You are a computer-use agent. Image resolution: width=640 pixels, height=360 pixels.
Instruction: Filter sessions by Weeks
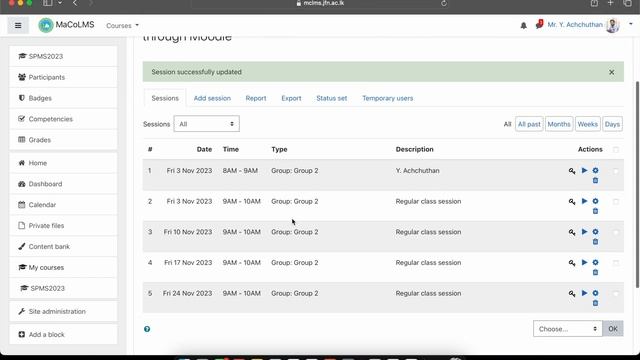point(587,124)
